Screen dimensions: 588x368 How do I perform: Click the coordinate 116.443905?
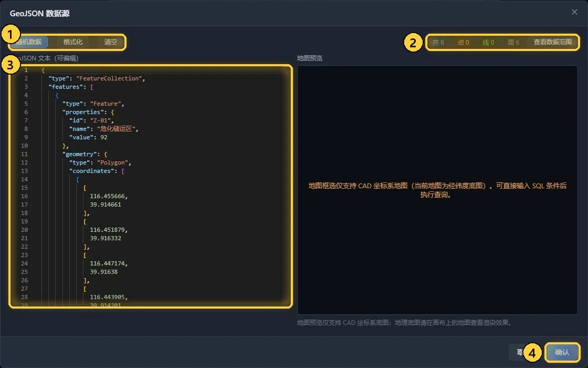point(109,297)
